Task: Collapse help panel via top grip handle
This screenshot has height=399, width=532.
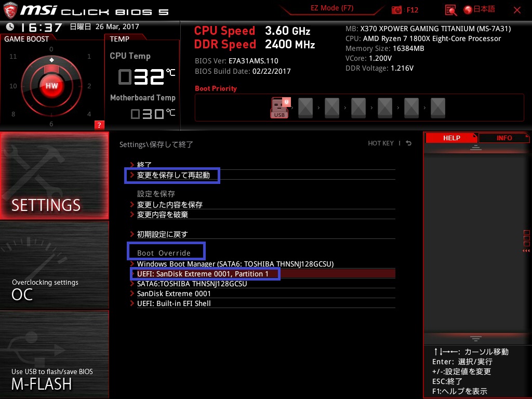Action: pyautogui.click(x=476, y=147)
